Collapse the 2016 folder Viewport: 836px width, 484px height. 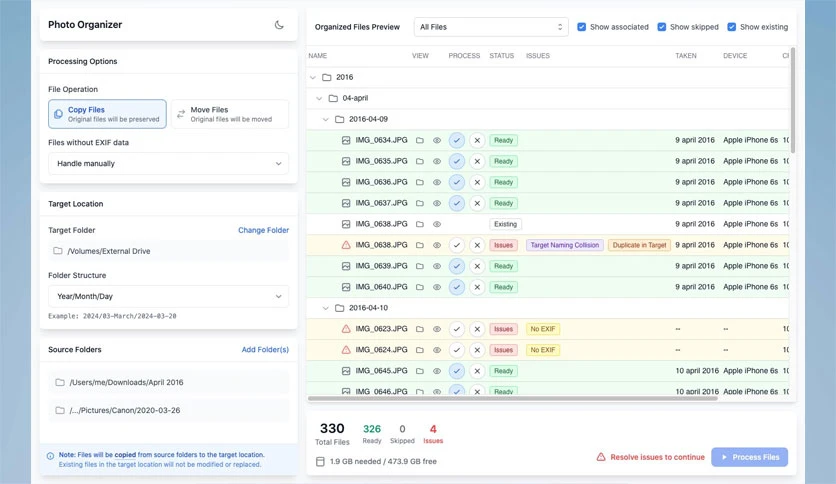313,77
